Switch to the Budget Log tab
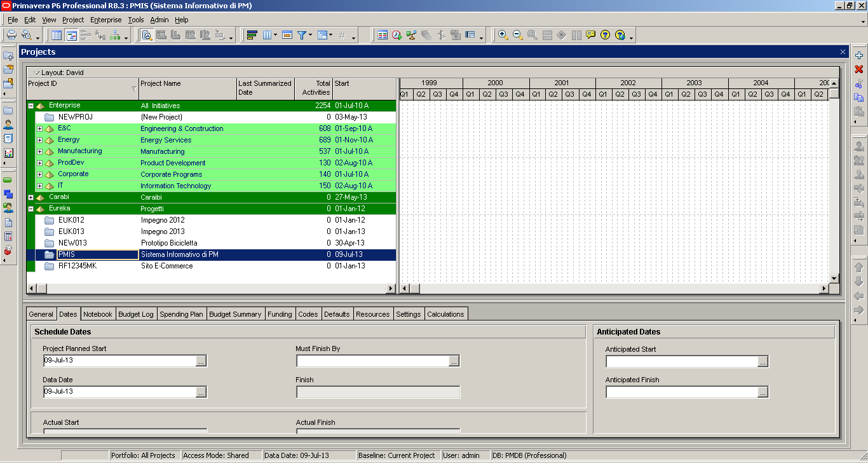 pyautogui.click(x=136, y=314)
